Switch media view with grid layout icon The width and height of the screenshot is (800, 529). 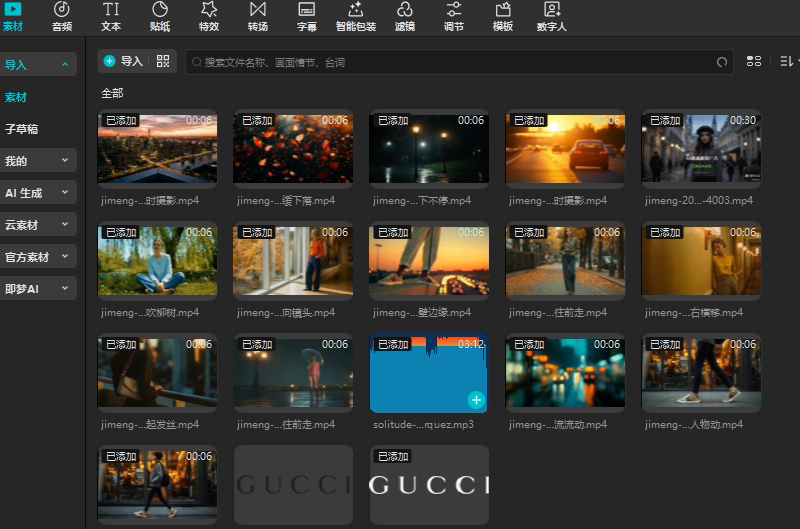(755, 62)
